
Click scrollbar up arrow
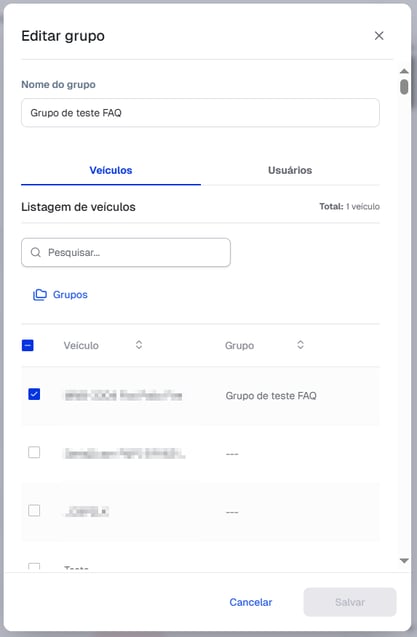tap(404, 71)
